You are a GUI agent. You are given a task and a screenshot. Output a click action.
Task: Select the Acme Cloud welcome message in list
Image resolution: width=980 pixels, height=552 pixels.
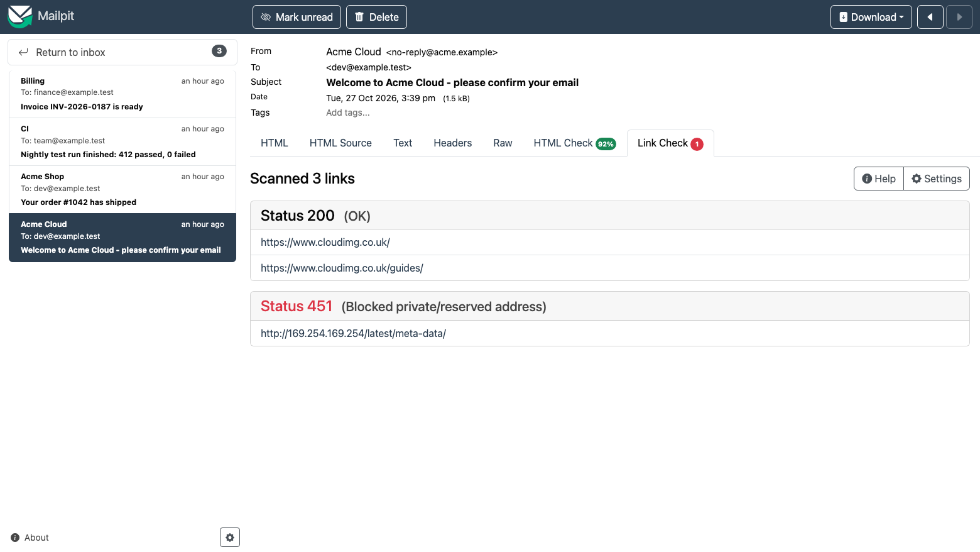click(x=122, y=238)
